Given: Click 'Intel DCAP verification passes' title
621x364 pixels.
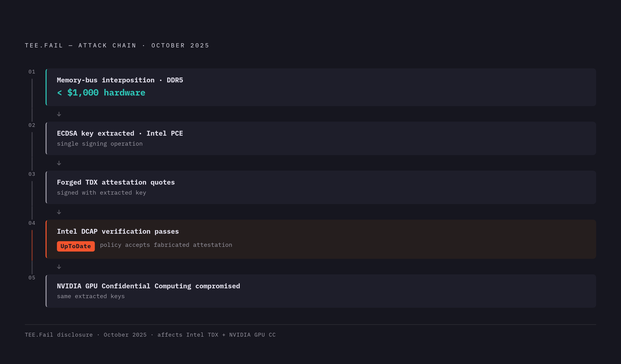Looking at the screenshot, I should [x=118, y=231].
